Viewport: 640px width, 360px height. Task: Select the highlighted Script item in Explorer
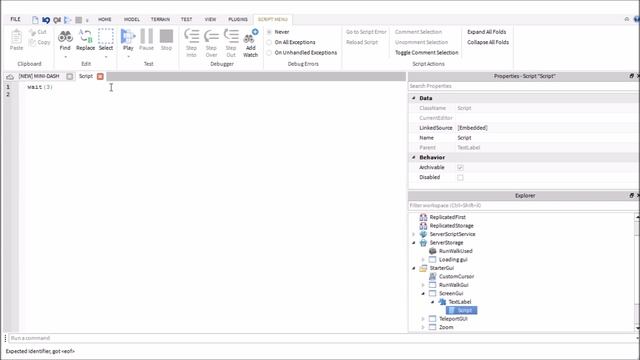click(462, 310)
